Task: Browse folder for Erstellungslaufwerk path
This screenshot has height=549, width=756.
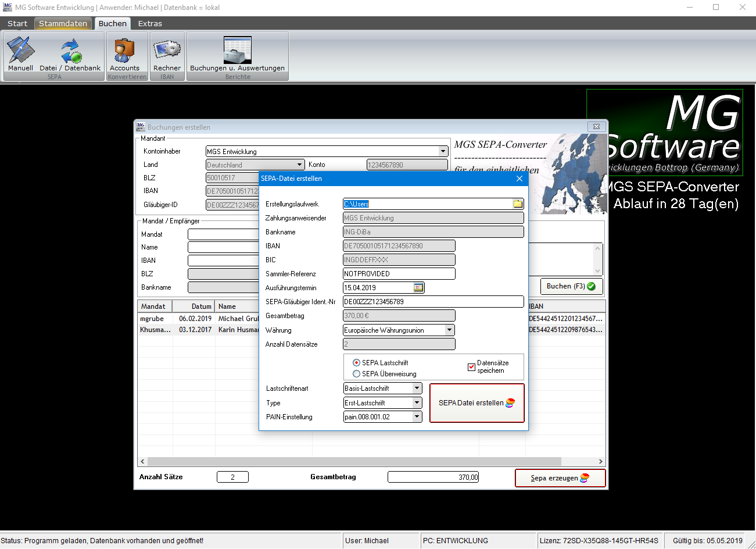Action: tap(518, 204)
